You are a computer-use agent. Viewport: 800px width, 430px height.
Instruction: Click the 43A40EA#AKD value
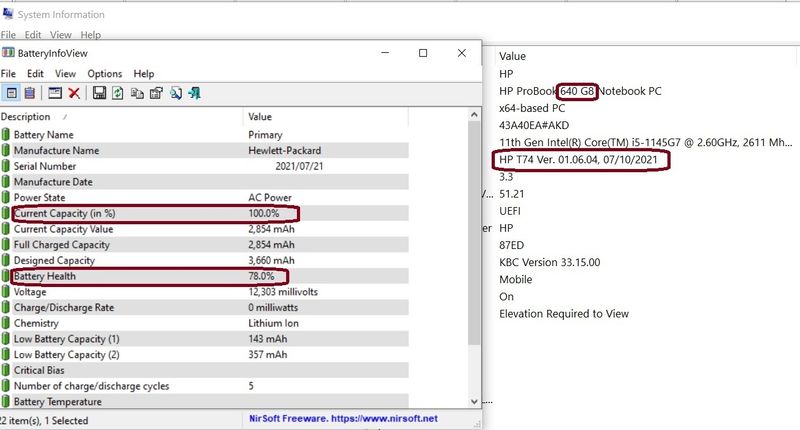point(534,125)
